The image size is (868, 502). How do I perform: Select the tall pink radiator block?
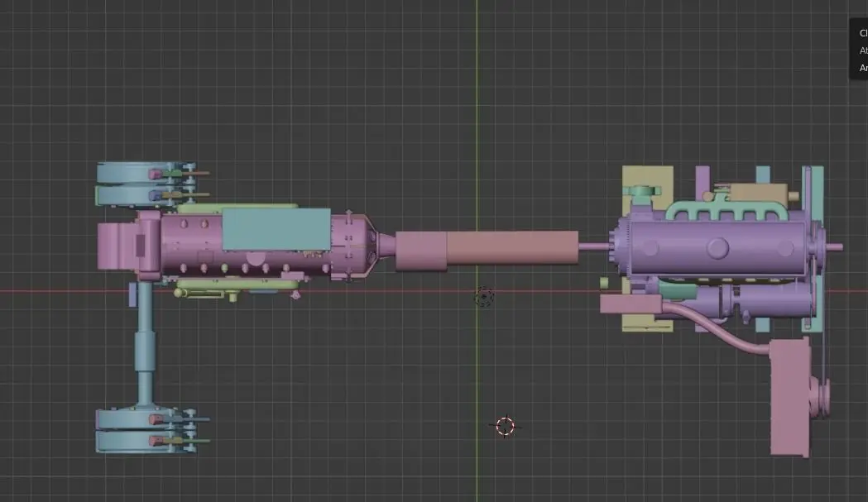pos(790,398)
